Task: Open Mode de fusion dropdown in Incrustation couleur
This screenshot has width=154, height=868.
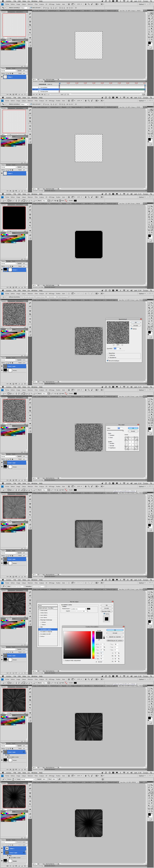Action: (x=79, y=609)
